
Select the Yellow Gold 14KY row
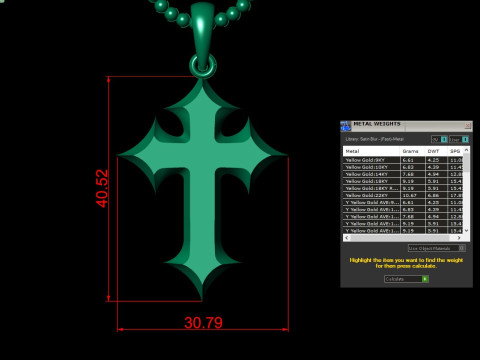click(x=403, y=174)
